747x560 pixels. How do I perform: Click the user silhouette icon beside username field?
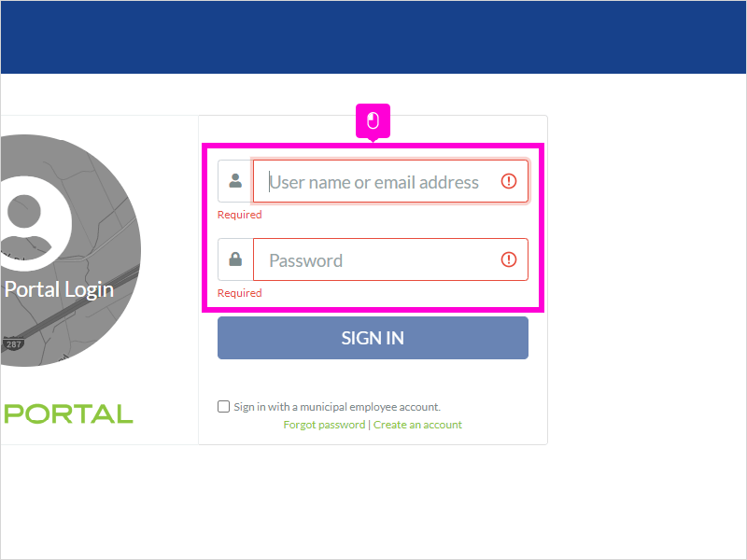tap(235, 181)
